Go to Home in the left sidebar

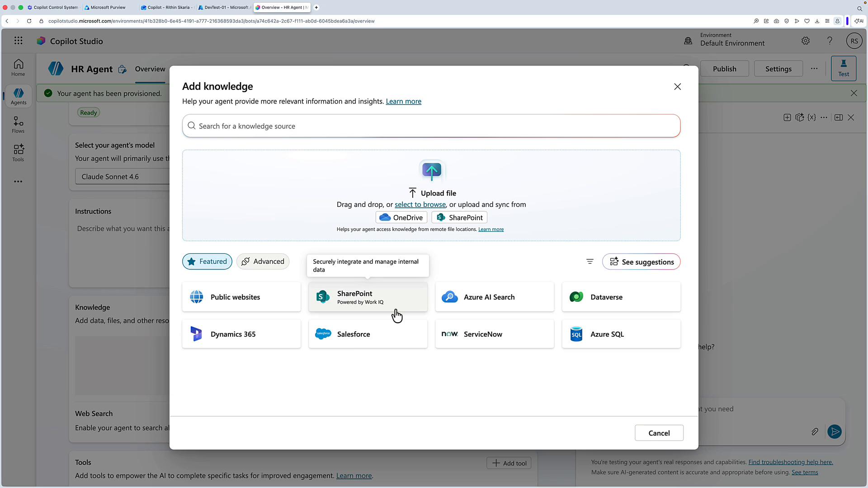click(x=18, y=68)
